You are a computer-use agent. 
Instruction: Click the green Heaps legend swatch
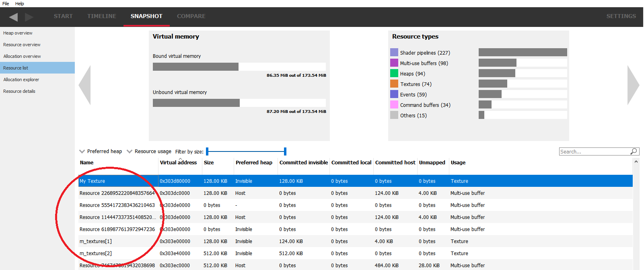(x=394, y=74)
